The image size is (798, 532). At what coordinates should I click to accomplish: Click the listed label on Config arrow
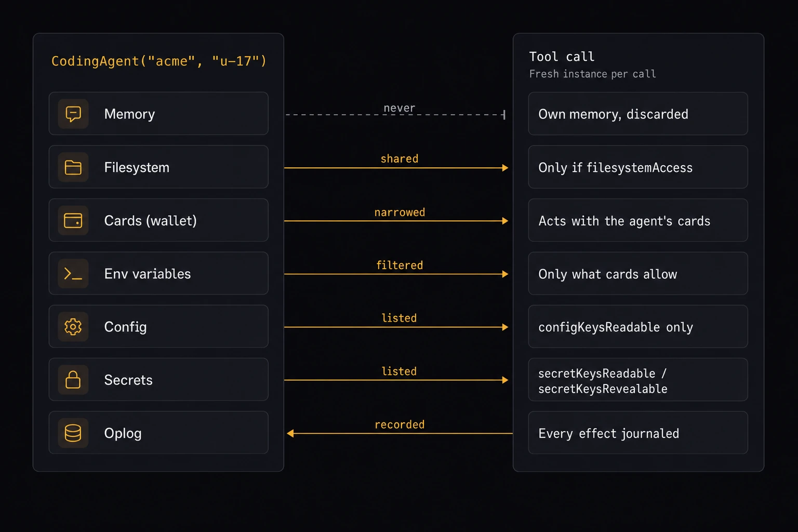click(399, 318)
